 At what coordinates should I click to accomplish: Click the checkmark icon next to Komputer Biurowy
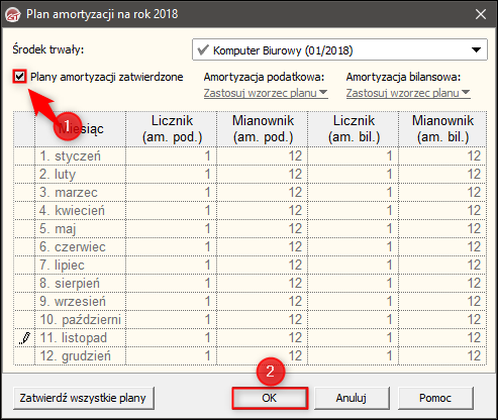click(203, 50)
